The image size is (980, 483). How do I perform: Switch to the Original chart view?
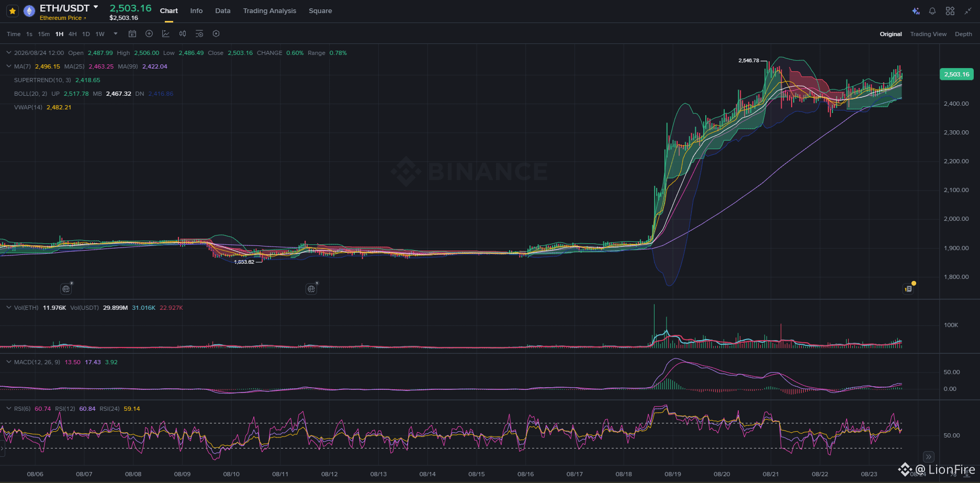(x=891, y=34)
